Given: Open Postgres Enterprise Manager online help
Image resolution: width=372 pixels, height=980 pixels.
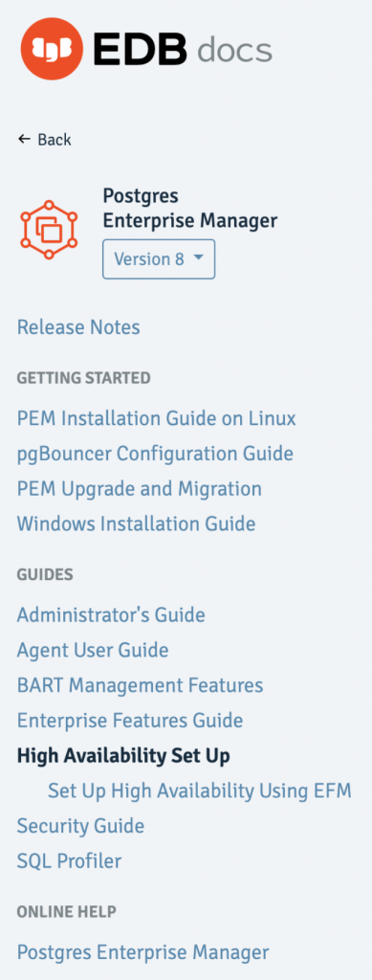Looking at the screenshot, I should point(142,952).
